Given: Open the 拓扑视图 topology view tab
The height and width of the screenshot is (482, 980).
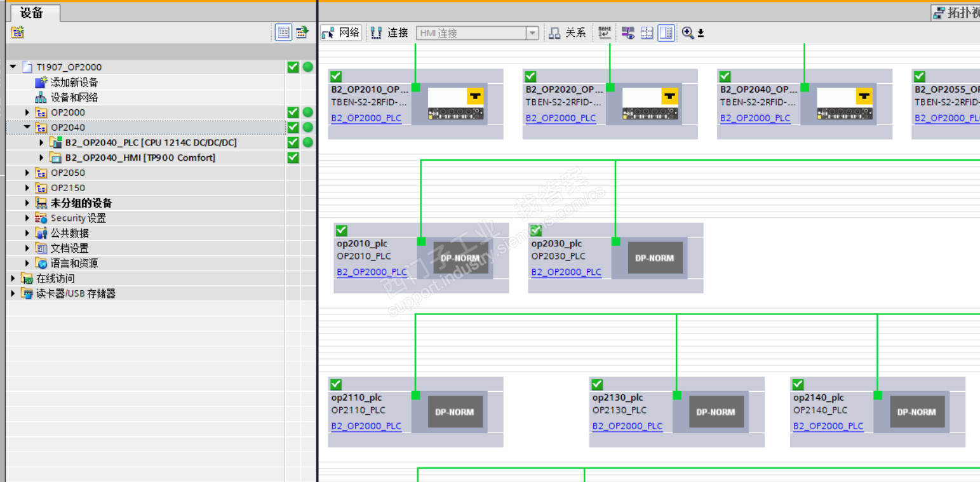Looking at the screenshot, I should (956, 13).
